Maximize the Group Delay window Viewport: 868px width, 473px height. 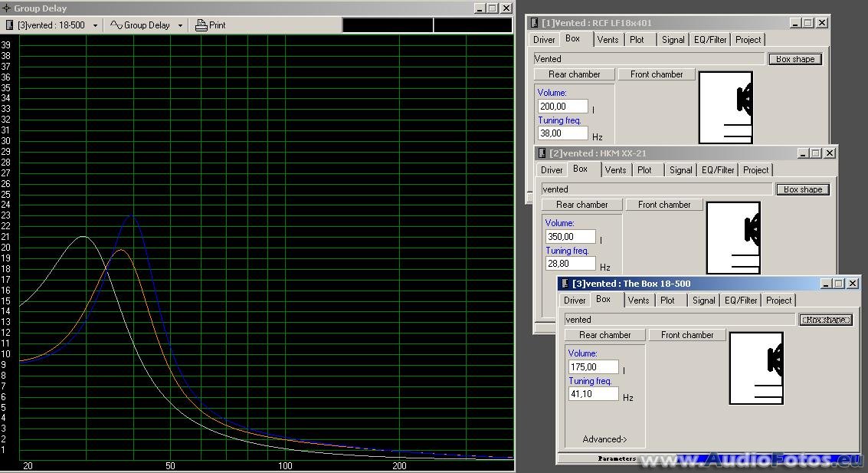pos(493,8)
